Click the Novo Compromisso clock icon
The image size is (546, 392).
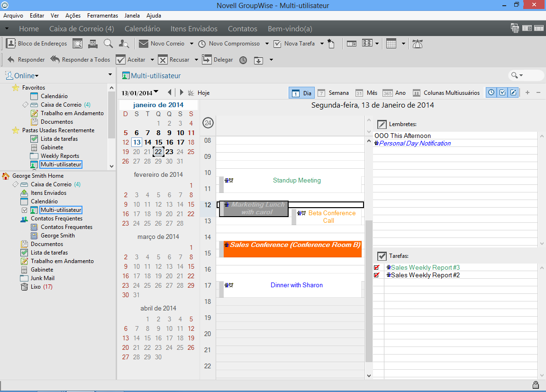[x=202, y=44]
